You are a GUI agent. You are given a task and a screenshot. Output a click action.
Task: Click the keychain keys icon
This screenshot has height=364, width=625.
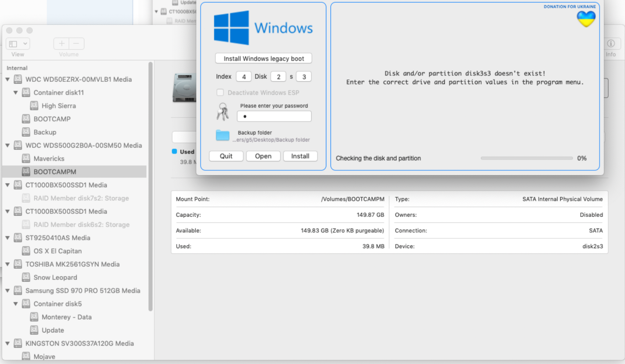pos(222,112)
